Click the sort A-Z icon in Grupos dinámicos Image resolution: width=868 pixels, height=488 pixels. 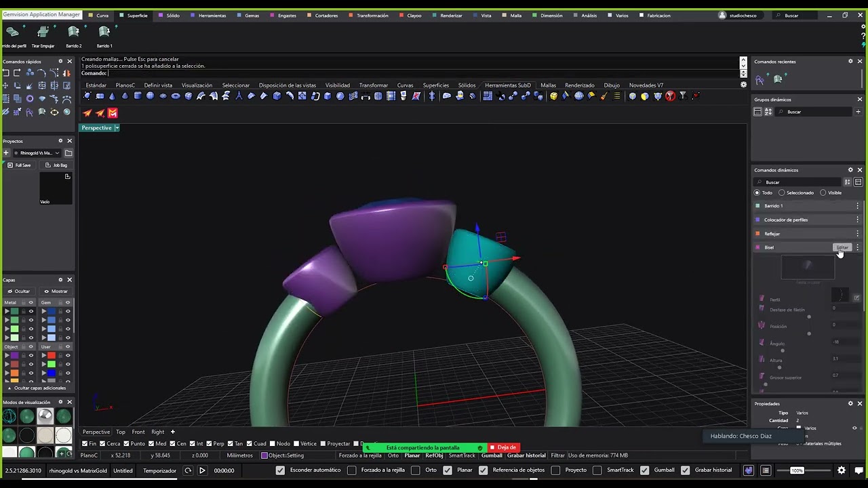pyautogui.click(x=768, y=112)
